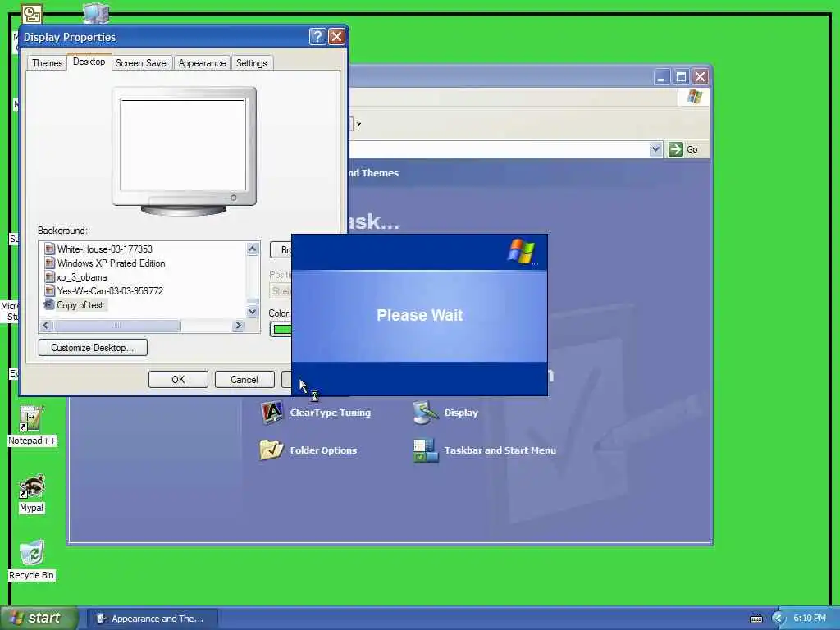Click the monitor preview image
The width and height of the screenshot is (840, 630).
(184, 151)
